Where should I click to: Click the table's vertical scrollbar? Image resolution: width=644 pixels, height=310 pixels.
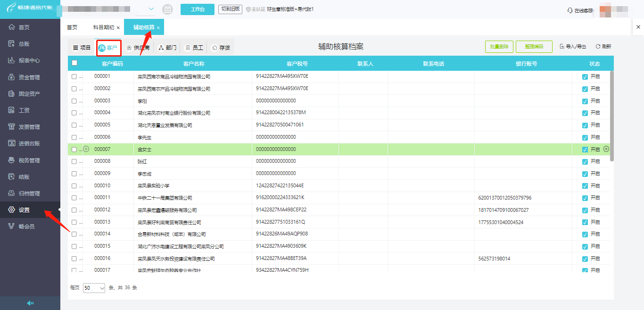(612, 116)
